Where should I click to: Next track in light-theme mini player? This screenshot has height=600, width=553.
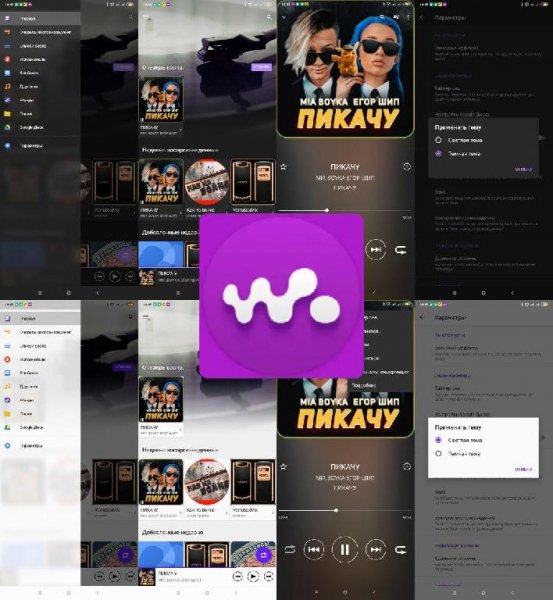[269, 576]
